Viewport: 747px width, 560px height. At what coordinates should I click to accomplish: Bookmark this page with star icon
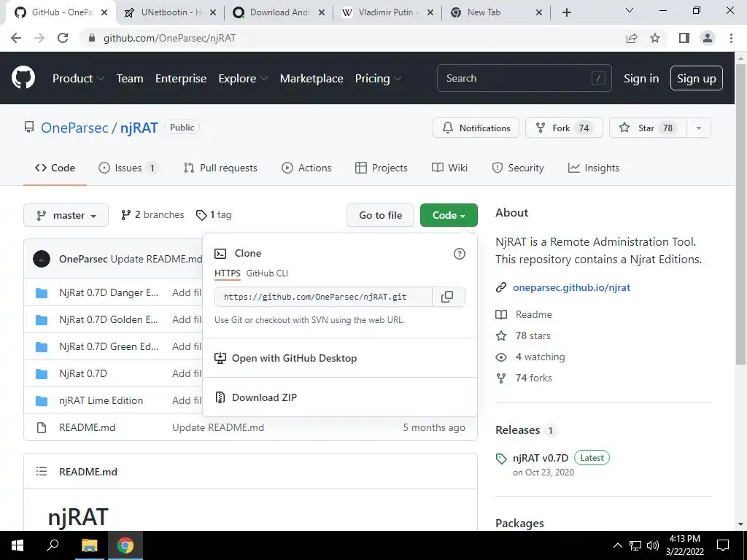tap(655, 38)
